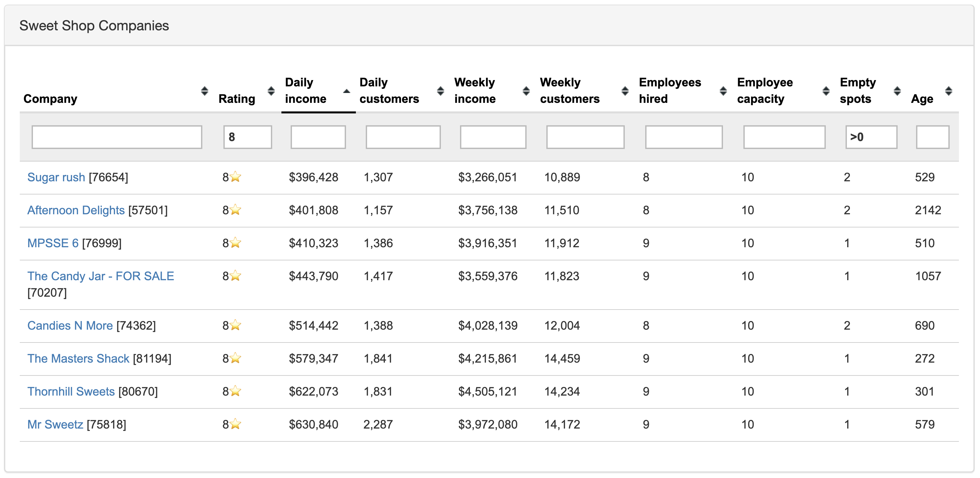Focus the Rating filter containing 8
This screenshot has height=478, width=980.
[247, 137]
